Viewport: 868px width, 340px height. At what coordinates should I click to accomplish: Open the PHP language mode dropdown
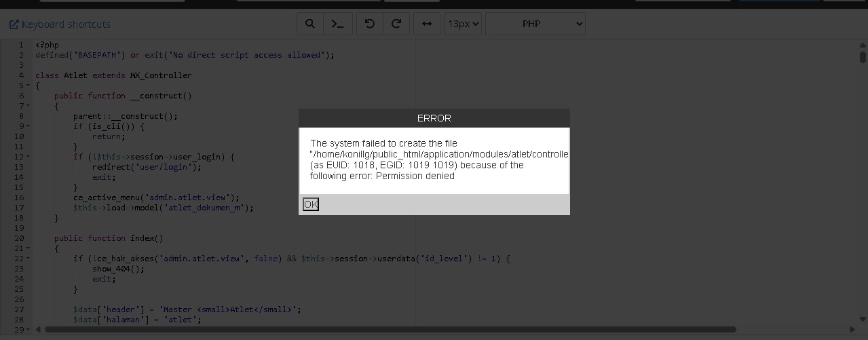[x=535, y=24]
